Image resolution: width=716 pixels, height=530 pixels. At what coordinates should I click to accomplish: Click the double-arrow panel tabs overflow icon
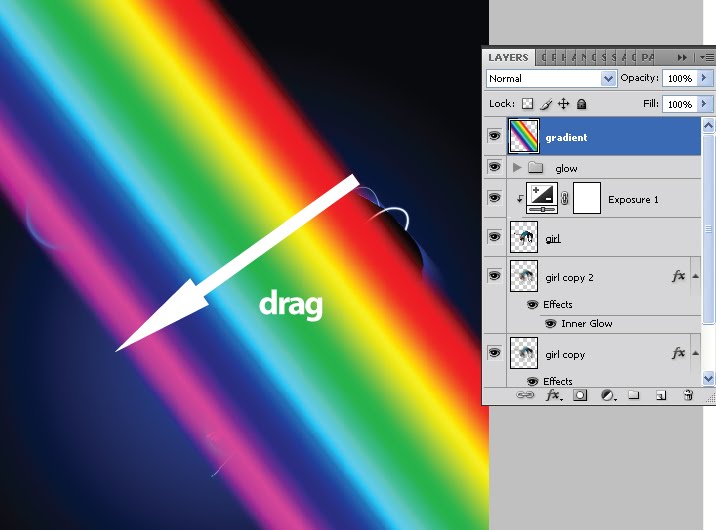point(682,57)
